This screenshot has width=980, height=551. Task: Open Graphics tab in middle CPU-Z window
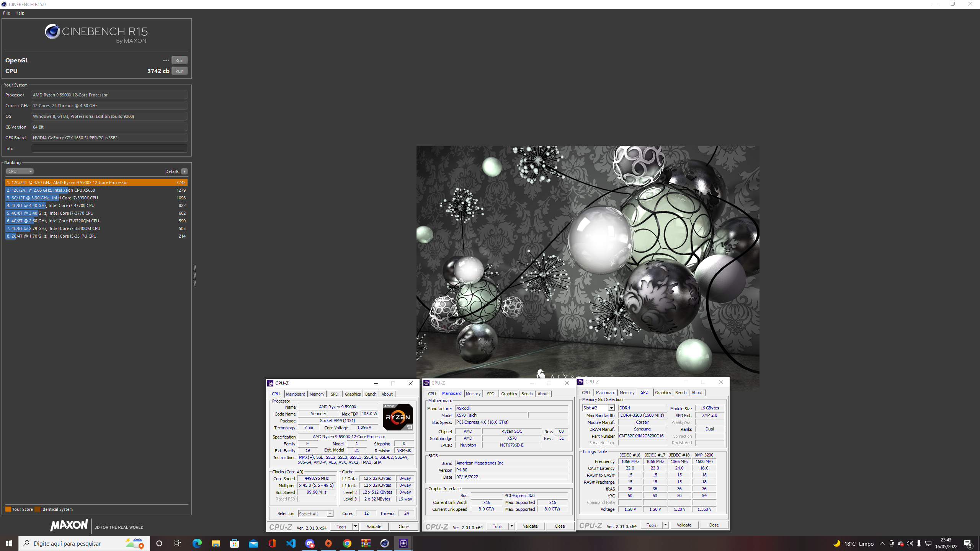509,394
